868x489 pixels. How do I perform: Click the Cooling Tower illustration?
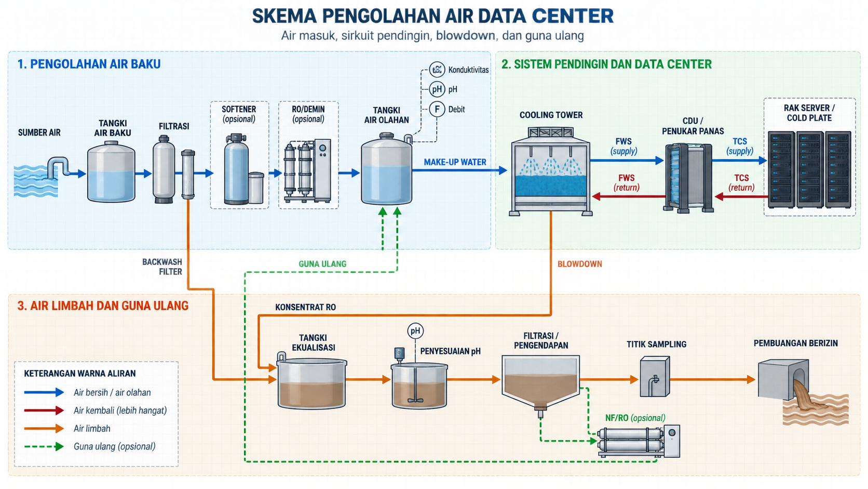[551, 170]
